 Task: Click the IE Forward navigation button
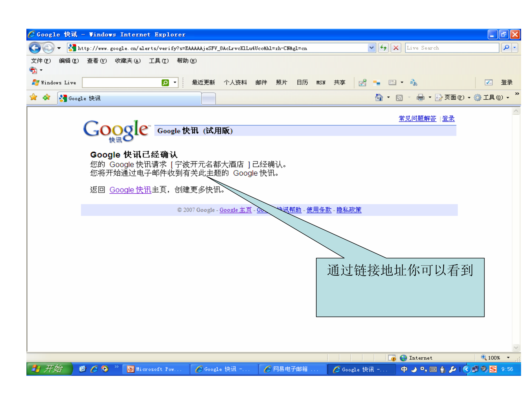[48, 48]
